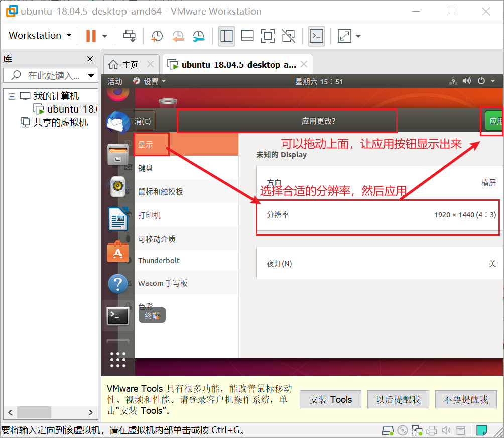Click the network status icon in Ubuntu top bar
The width and height of the screenshot is (504, 438).
(x=453, y=81)
